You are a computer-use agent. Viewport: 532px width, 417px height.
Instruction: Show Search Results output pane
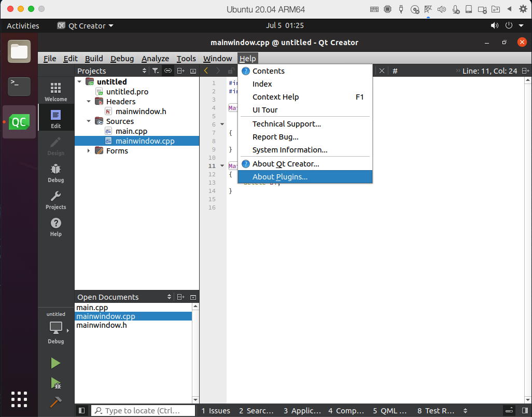click(x=256, y=411)
